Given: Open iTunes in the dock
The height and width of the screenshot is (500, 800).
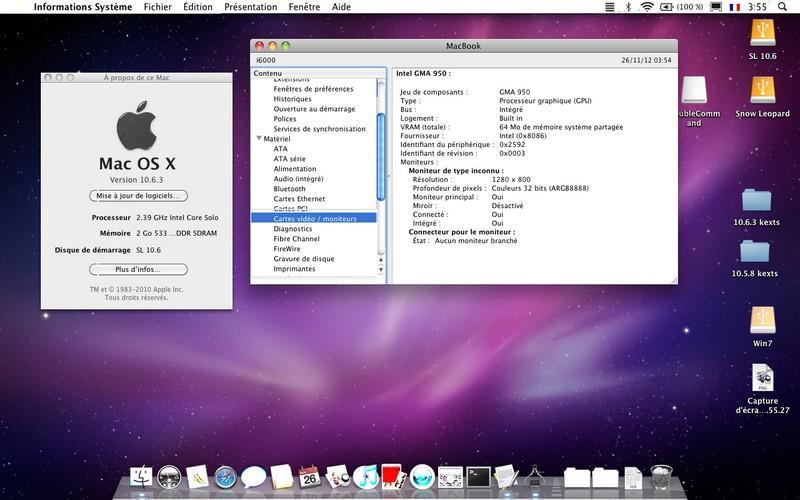Looking at the screenshot, I should [365, 477].
